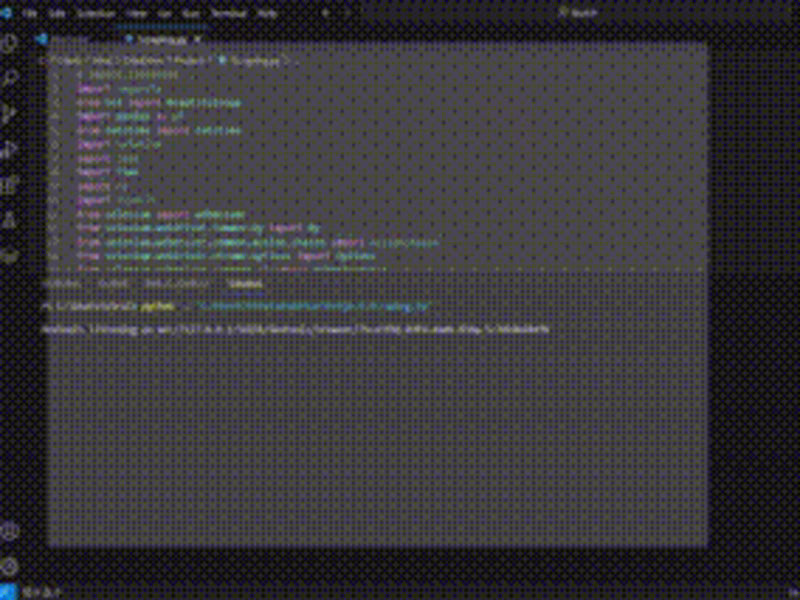
Task: Go back with the navigation arrow
Action: 325,13
